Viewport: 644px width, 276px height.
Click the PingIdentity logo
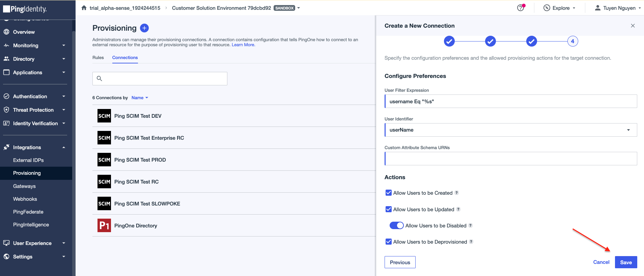(25, 9)
